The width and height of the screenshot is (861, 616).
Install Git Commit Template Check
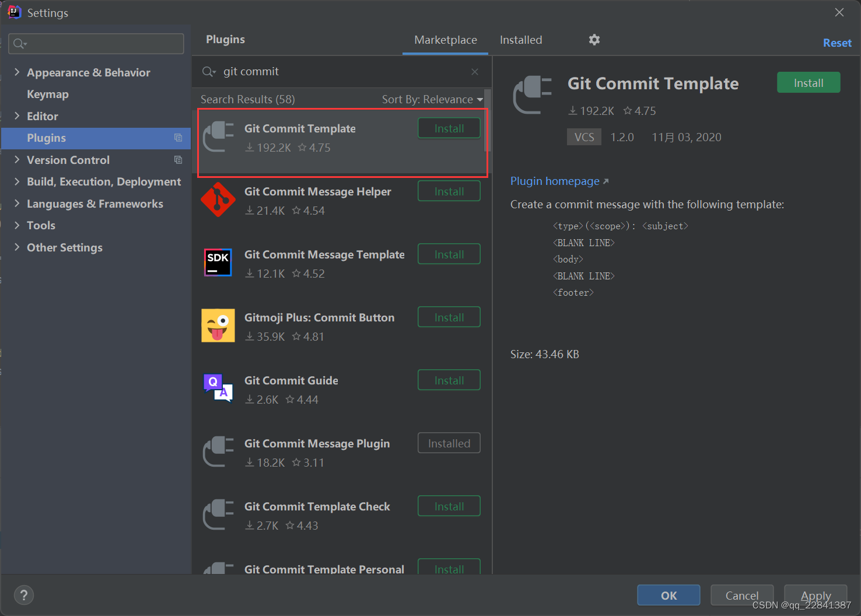[449, 506]
